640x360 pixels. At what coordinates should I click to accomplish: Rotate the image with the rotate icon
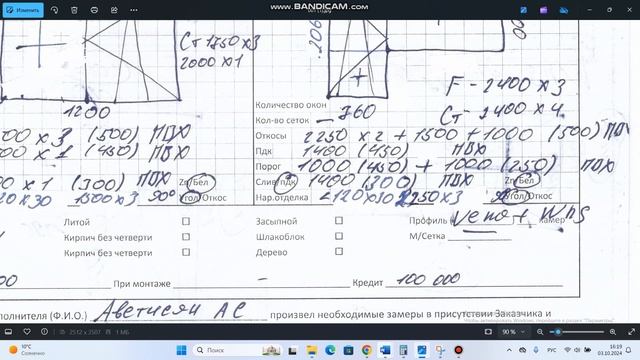coord(54,10)
